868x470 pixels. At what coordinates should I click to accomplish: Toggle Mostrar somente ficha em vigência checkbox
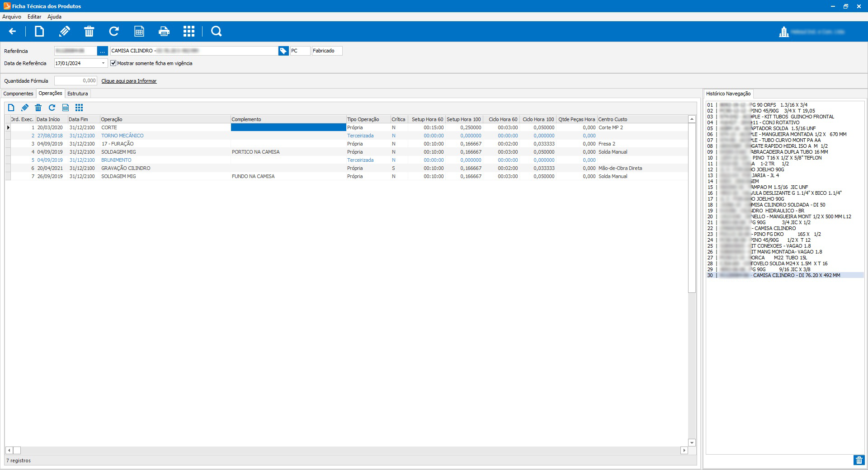[113, 63]
